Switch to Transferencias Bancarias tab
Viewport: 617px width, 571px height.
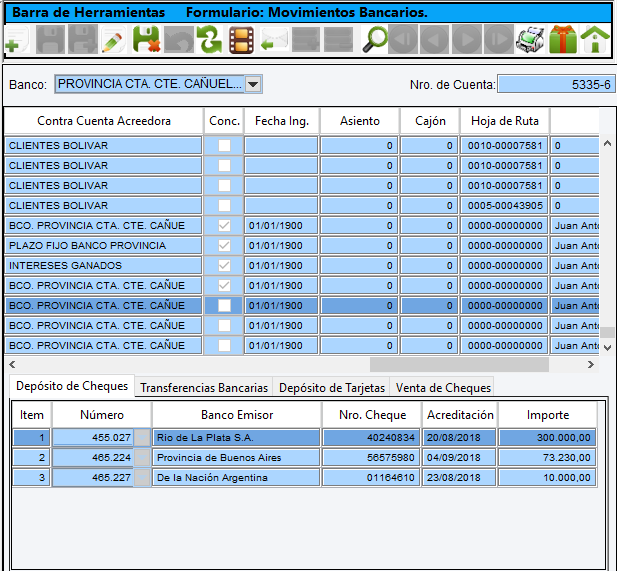tap(204, 388)
